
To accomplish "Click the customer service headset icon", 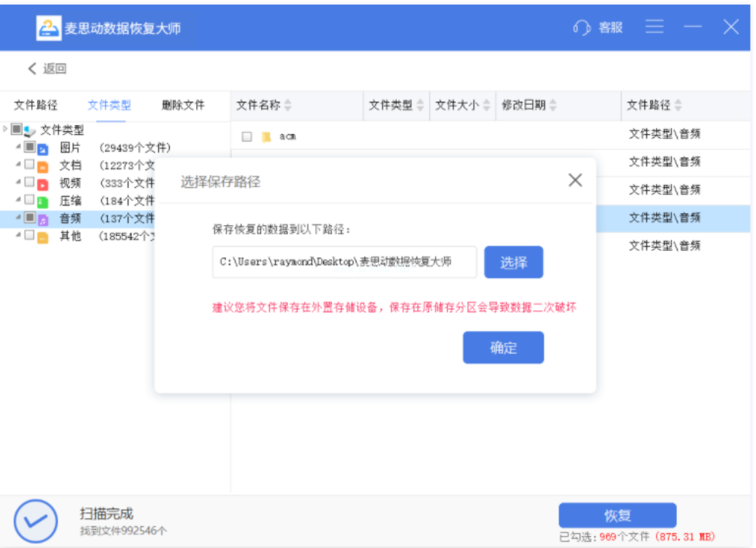I will (582, 28).
